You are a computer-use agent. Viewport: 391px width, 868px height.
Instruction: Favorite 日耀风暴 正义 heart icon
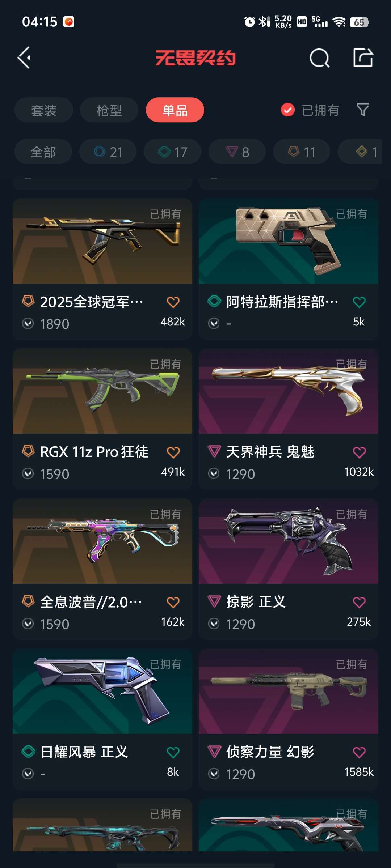coord(173,752)
